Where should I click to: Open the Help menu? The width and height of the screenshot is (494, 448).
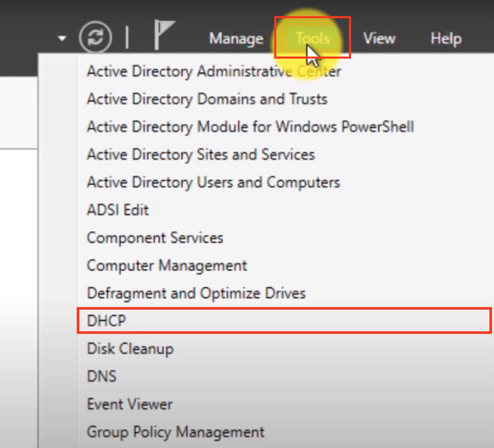pyautogui.click(x=446, y=38)
